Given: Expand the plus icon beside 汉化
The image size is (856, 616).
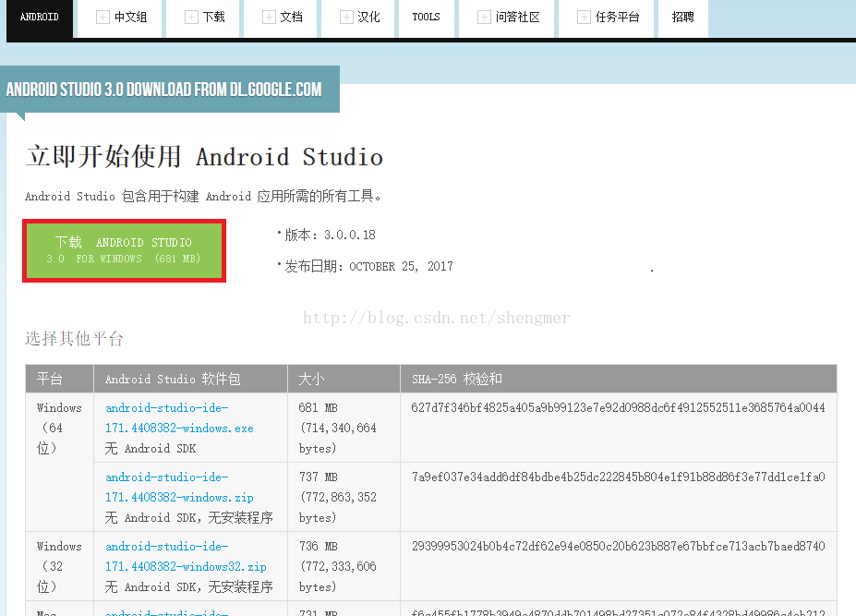Looking at the screenshot, I should click(346, 18).
